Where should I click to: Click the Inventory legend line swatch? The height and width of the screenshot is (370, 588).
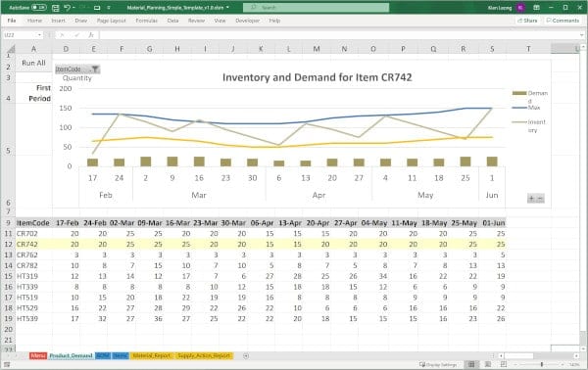click(x=519, y=122)
